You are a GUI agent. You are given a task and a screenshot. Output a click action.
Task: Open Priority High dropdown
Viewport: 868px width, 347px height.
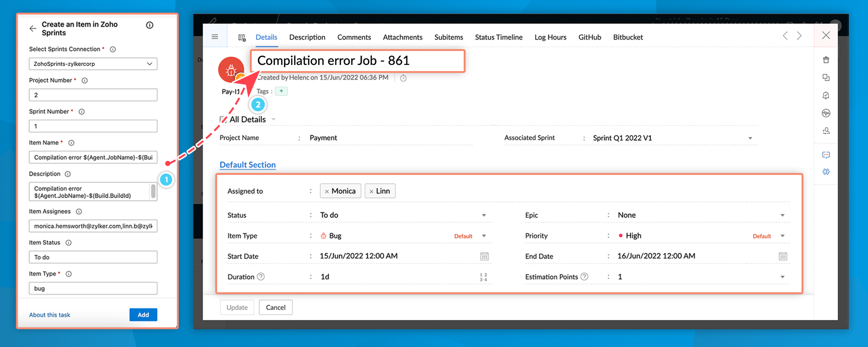pos(782,236)
